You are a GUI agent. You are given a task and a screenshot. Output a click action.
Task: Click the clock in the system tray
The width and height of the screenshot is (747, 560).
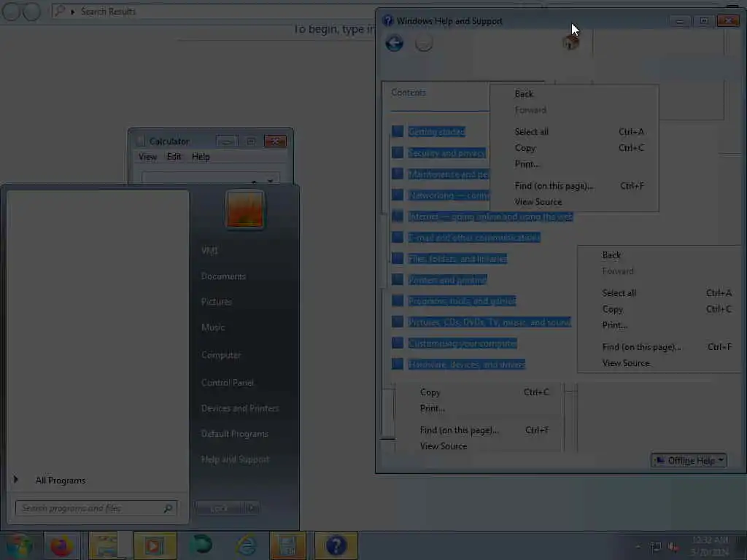click(x=710, y=547)
